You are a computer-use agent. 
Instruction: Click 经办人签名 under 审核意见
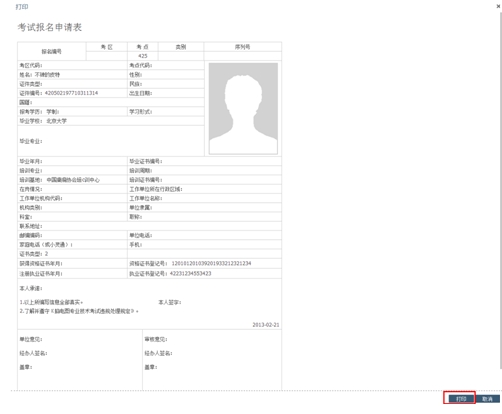pos(158,353)
